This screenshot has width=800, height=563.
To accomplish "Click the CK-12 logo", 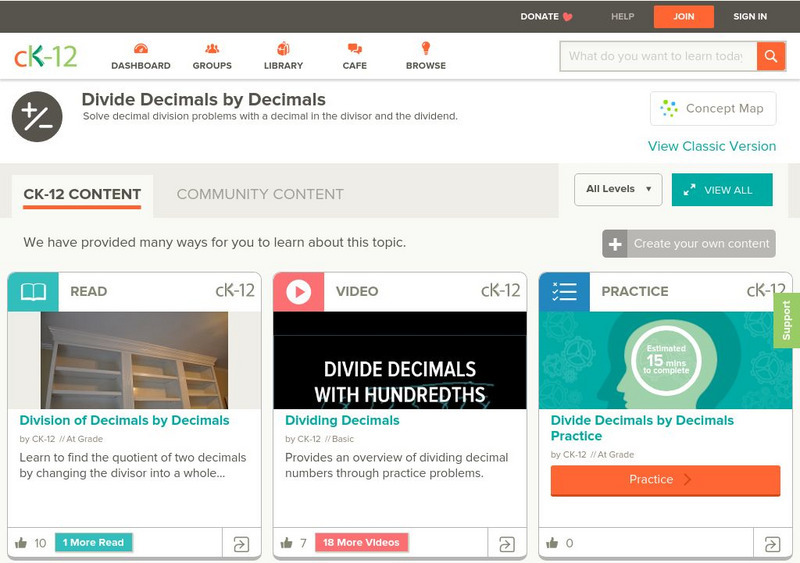I will click(x=45, y=56).
